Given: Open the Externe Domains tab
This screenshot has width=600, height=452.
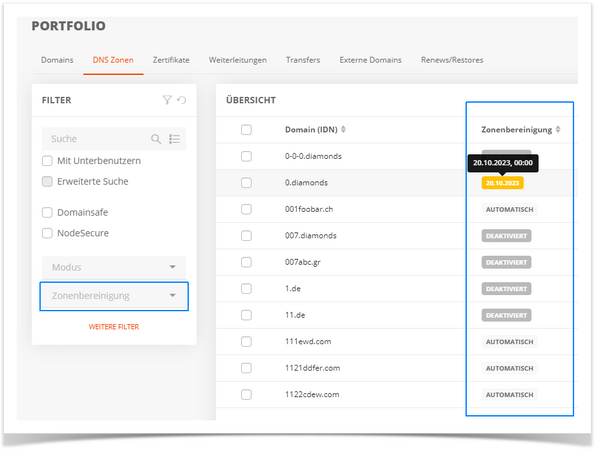Looking at the screenshot, I should 370,60.
